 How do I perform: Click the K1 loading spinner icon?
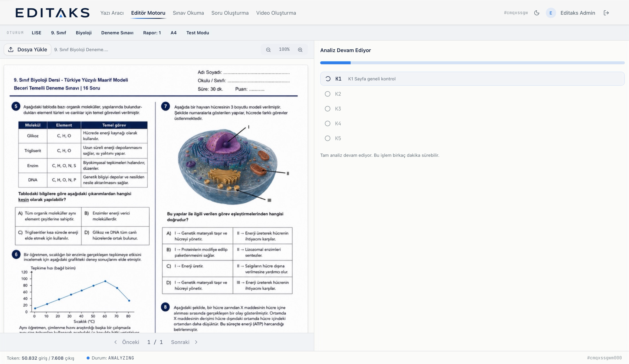[x=328, y=79]
